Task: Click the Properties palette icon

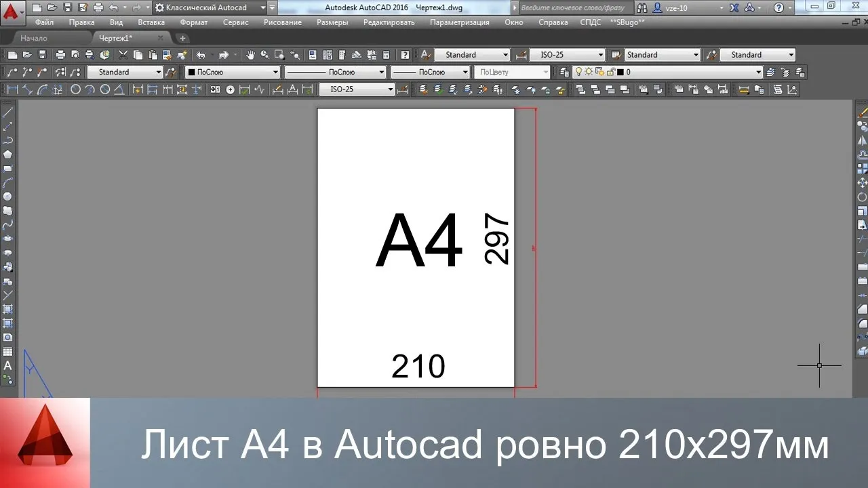Action: click(x=312, y=55)
